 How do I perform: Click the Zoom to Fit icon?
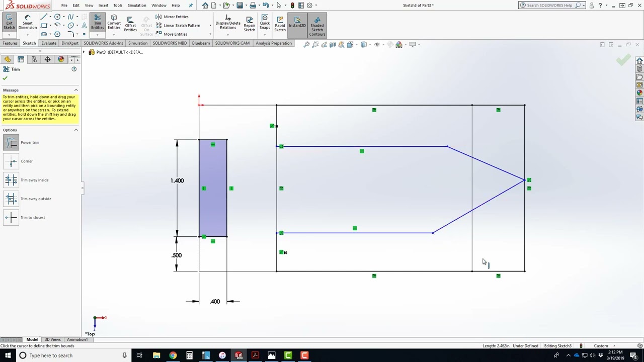click(306, 45)
